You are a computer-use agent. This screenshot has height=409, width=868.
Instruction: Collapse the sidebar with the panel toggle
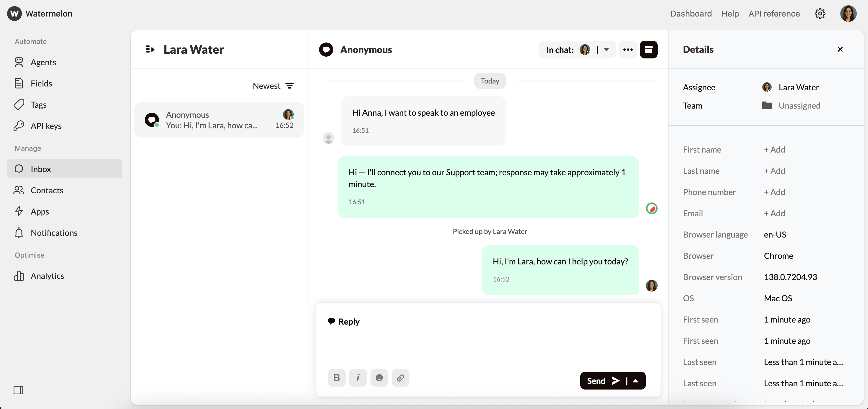pyautogui.click(x=19, y=390)
